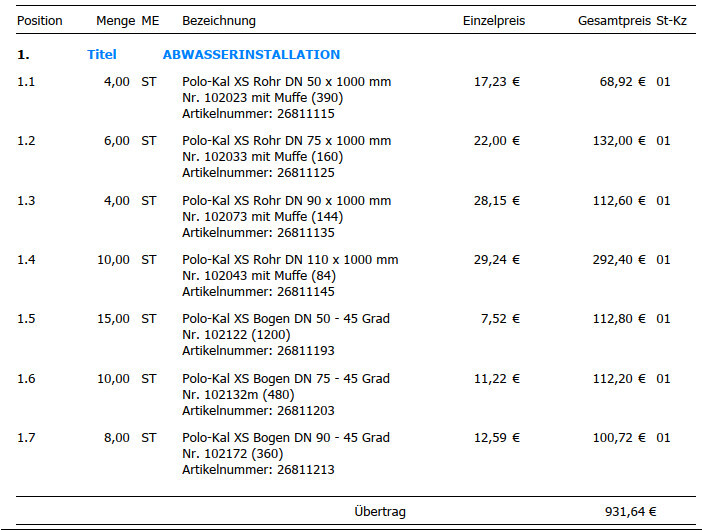707x530 pixels.
Task: Select the blue Titel label
Action: click(102, 55)
